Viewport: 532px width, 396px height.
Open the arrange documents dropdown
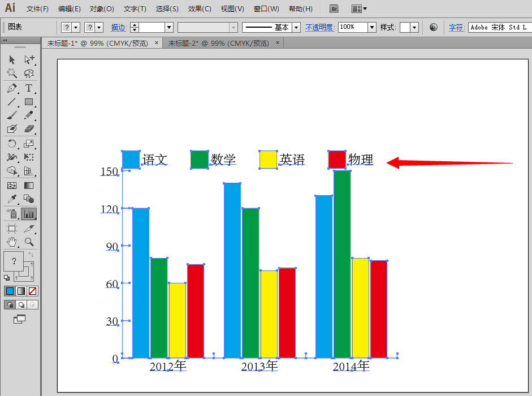coord(359,9)
